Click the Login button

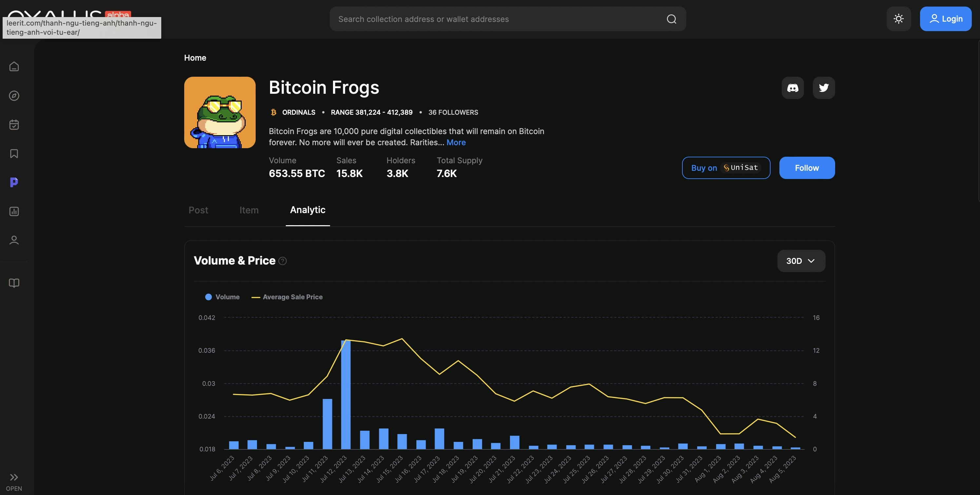(946, 19)
